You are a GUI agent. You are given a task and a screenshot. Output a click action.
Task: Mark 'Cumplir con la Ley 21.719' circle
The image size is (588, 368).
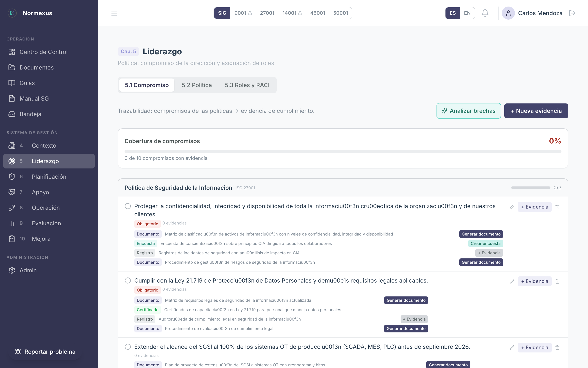point(128,281)
